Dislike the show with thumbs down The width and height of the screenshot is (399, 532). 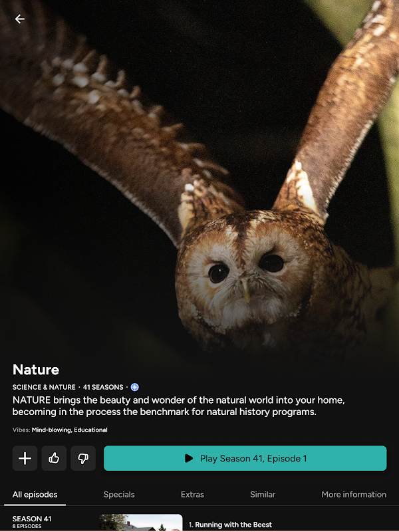pos(83,458)
